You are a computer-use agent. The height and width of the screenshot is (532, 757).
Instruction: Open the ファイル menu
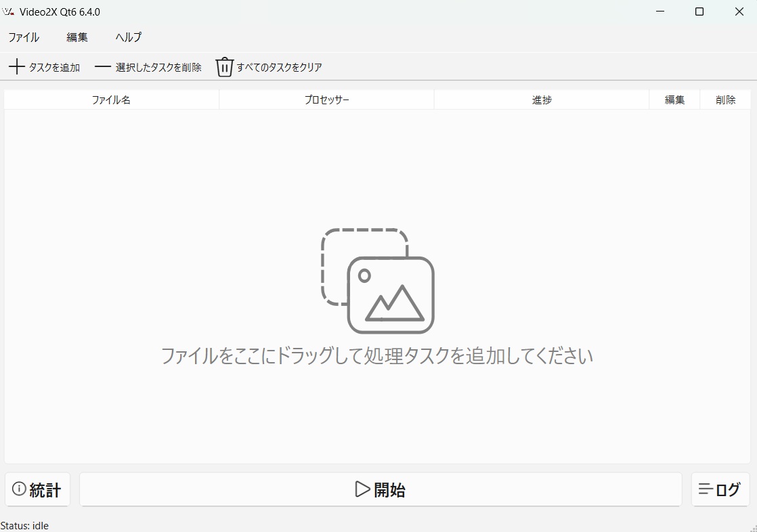(24, 37)
